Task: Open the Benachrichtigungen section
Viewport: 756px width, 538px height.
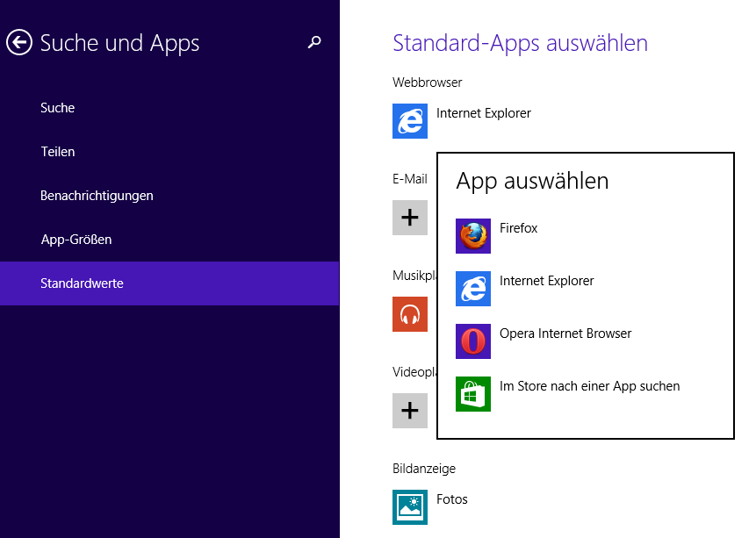Action: pyautogui.click(x=169, y=196)
